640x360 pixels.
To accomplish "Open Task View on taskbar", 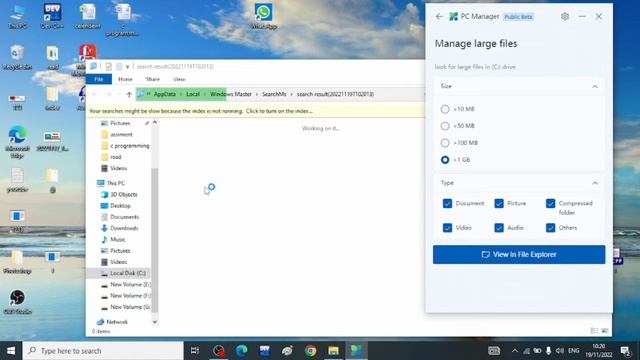I will (195, 351).
